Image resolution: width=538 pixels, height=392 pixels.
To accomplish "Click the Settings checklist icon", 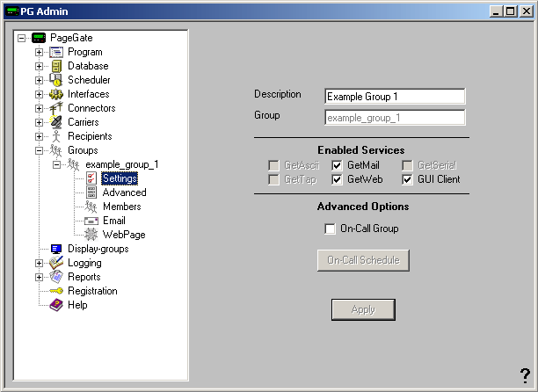I will pyautogui.click(x=91, y=178).
